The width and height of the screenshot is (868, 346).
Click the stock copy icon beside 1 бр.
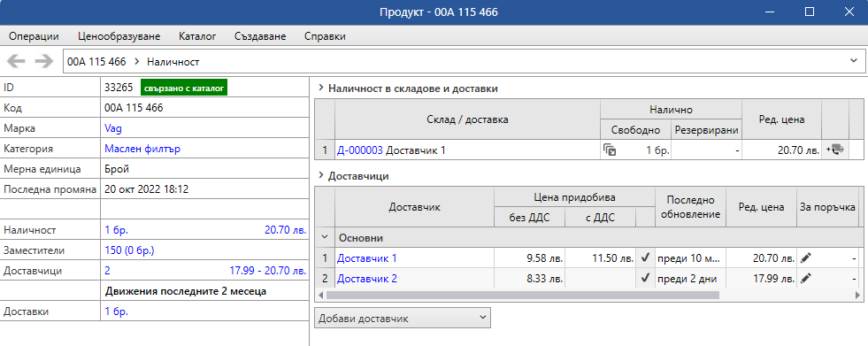[610, 150]
